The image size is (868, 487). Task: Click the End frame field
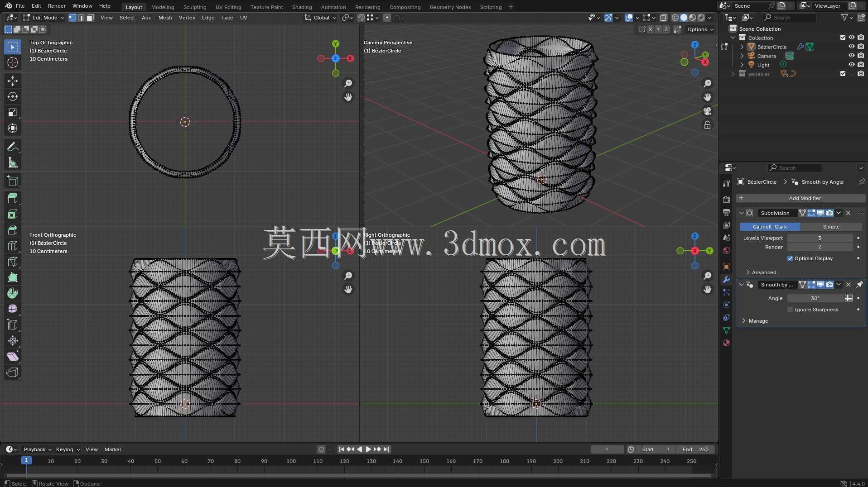[695, 449]
